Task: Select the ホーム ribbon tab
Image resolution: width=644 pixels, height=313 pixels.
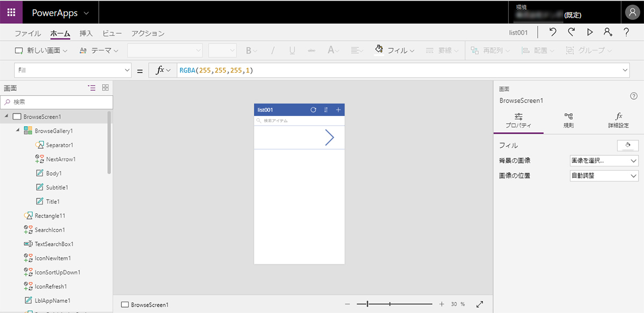Action: click(60, 33)
